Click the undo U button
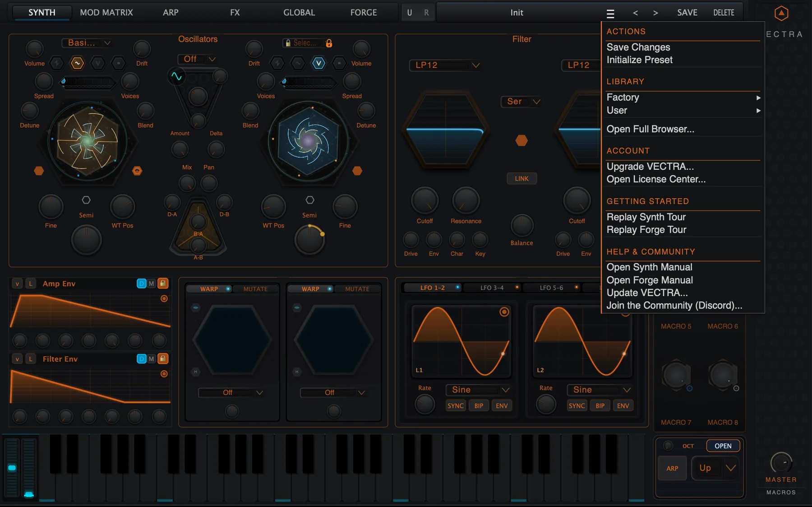This screenshot has width=812, height=507. pyautogui.click(x=410, y=13)
